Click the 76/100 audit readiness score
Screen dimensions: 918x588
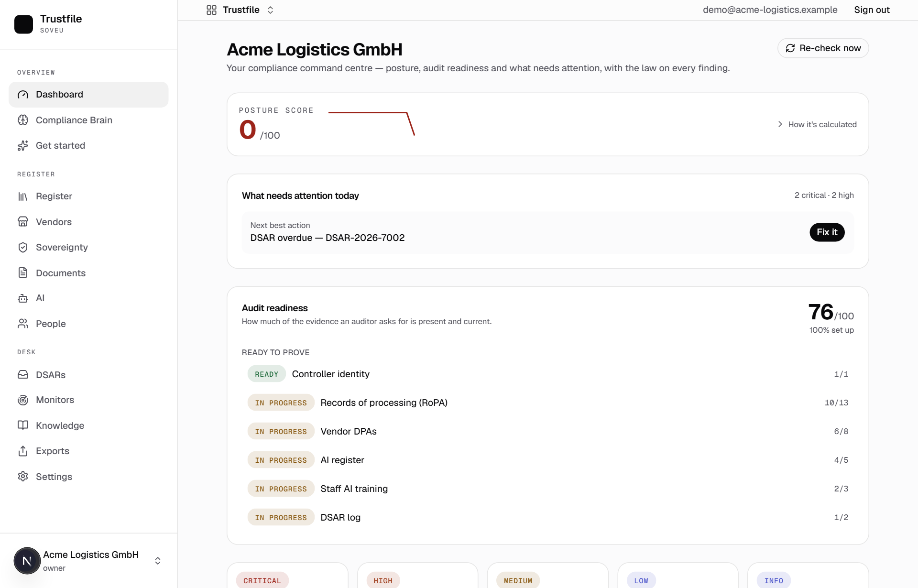831,313
